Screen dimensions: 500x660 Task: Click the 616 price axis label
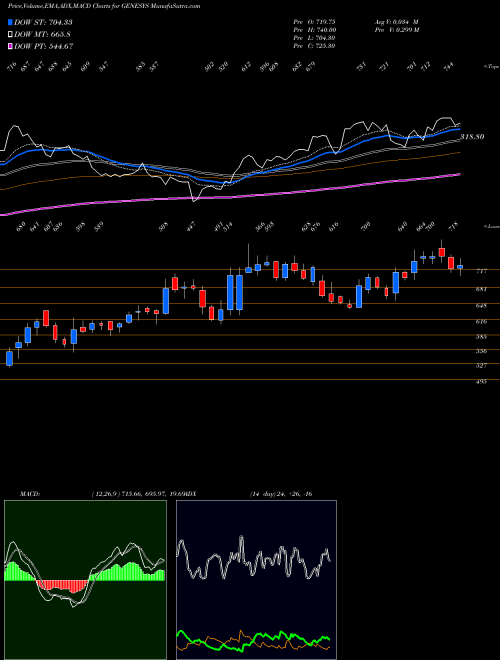481,322
